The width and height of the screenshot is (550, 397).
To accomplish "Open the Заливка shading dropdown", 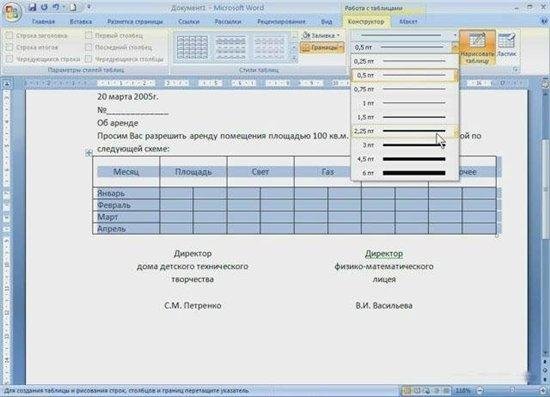I will 322,35.
